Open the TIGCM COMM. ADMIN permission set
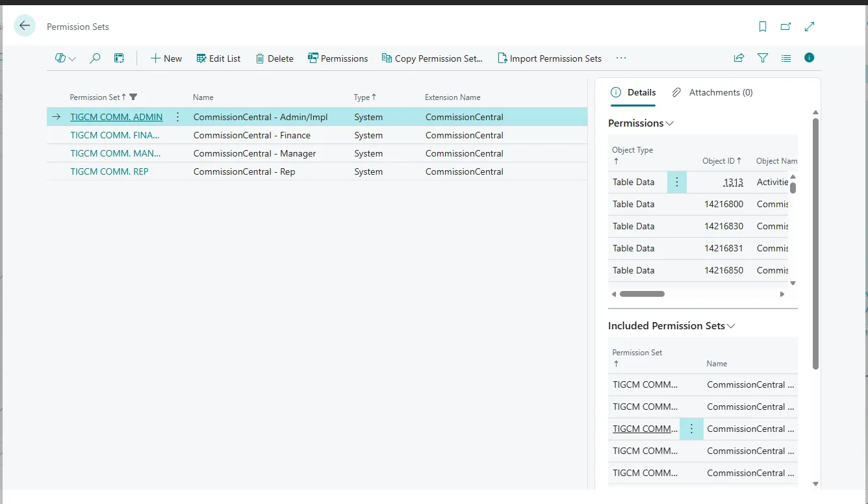Screen dimensions: 868x504 116,117
